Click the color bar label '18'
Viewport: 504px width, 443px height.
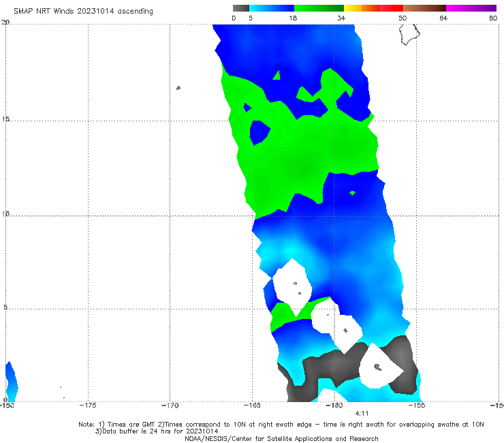293,18
